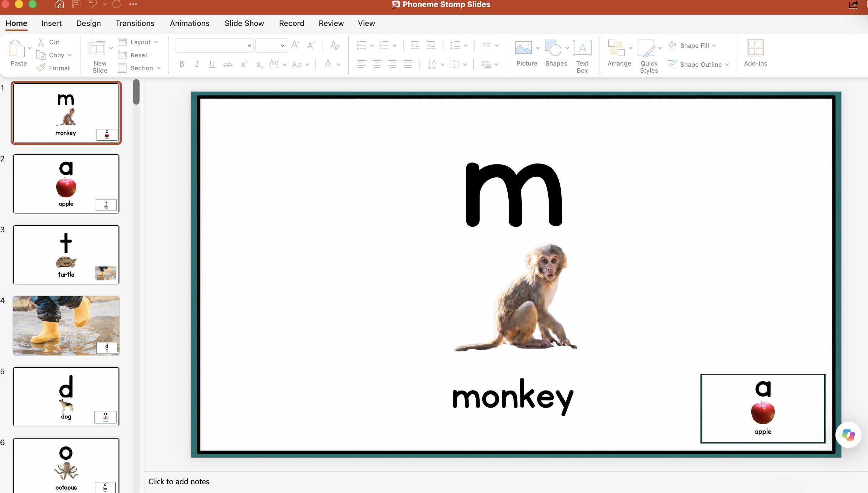Expand the Shape Fill dropdown arrow
The height and width of the screenshot is (493, 868).
pos(714,45)
